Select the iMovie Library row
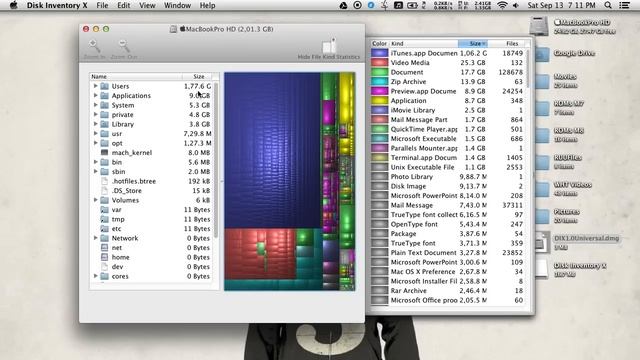The height and width of the screenshot is (360, 640). click(x=448, y=110)
